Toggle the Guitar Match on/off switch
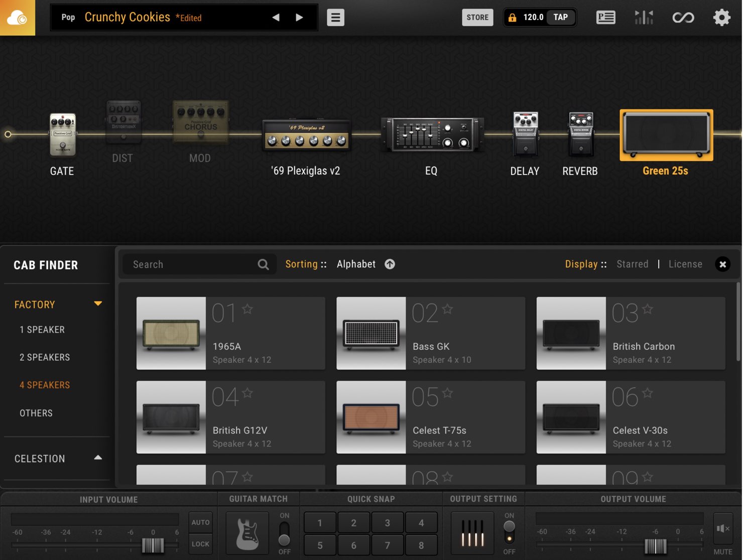 [x=284, y=533]
